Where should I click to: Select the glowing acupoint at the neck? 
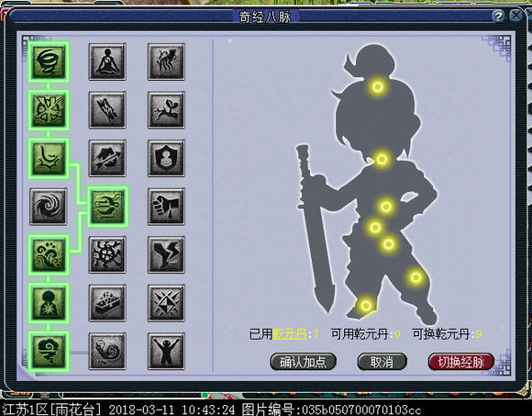tap(382, 159)
